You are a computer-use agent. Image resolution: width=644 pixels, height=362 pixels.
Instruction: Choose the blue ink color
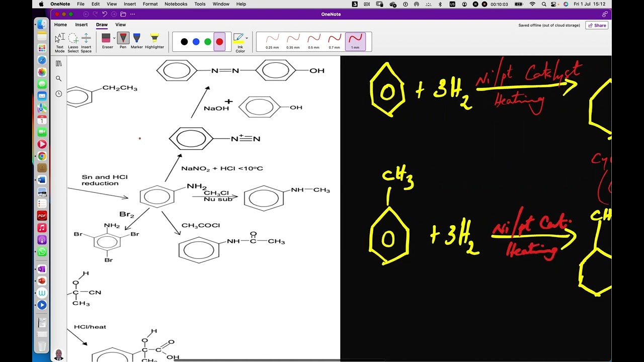tap(196, 42)
